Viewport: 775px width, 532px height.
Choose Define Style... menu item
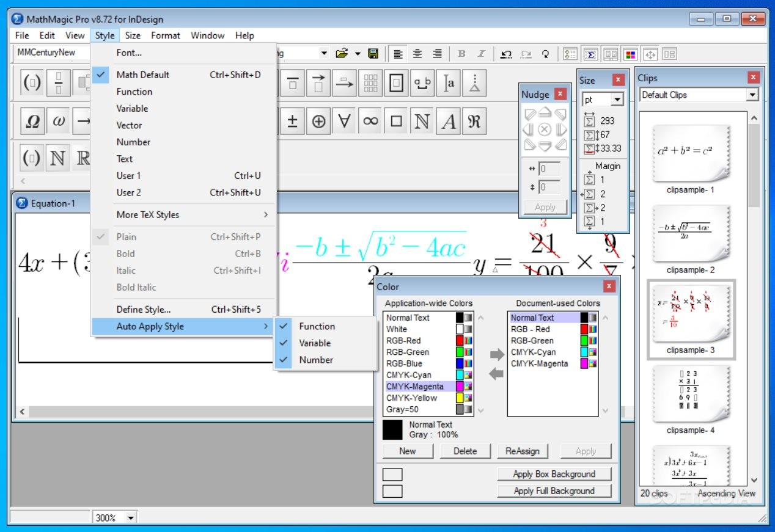point(184,309)
